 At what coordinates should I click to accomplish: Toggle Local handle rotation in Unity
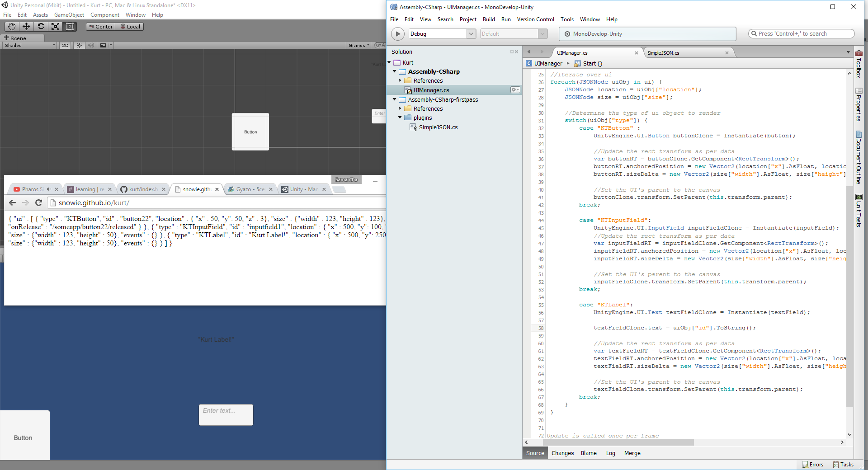click(130, 27)
